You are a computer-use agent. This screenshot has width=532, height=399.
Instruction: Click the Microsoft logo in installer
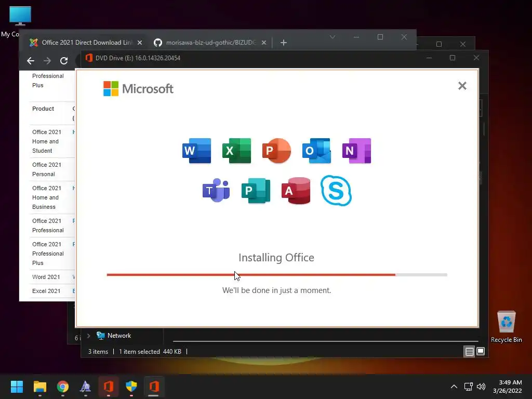pos(138,88)
